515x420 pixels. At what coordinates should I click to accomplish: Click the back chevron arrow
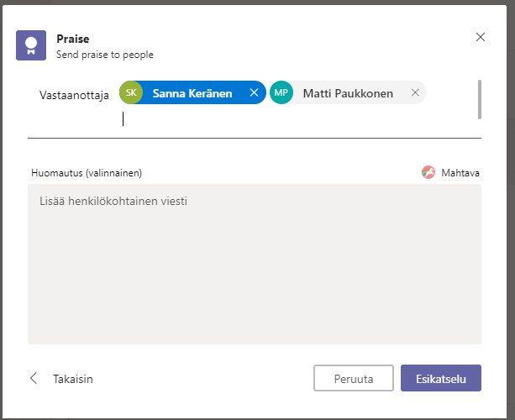click(34, 379)
